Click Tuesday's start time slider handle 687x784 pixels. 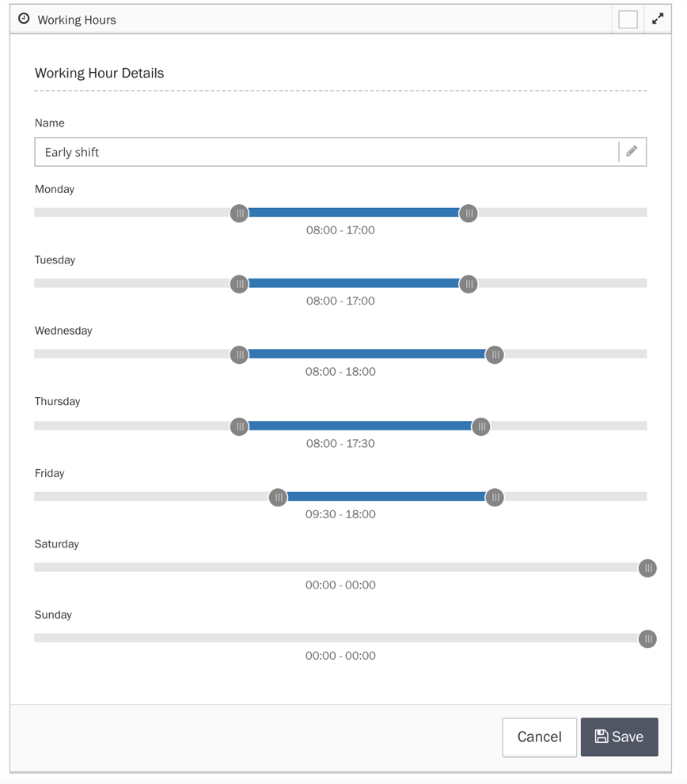239,284
